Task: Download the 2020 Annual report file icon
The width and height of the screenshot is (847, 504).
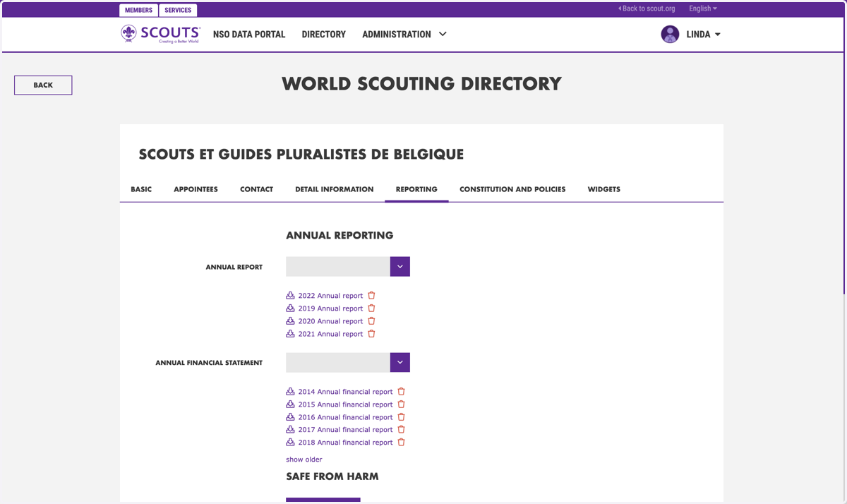Action: click(x=290, y=321)
